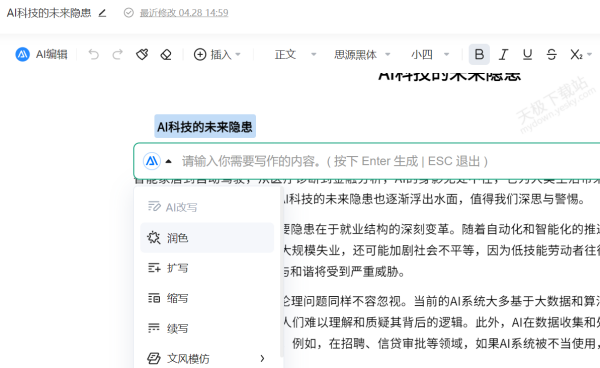
Task: Open the 小四 font size dropdown
Action: tap(430, 54)
